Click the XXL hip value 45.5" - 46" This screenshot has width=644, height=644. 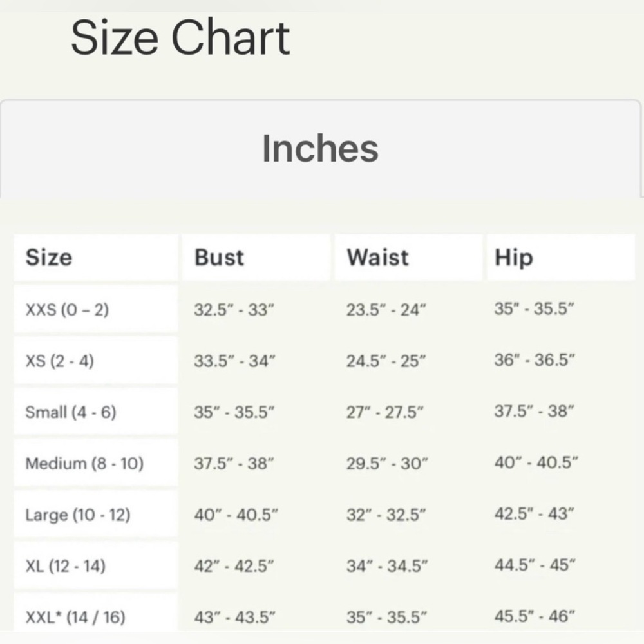pos(535,616)
